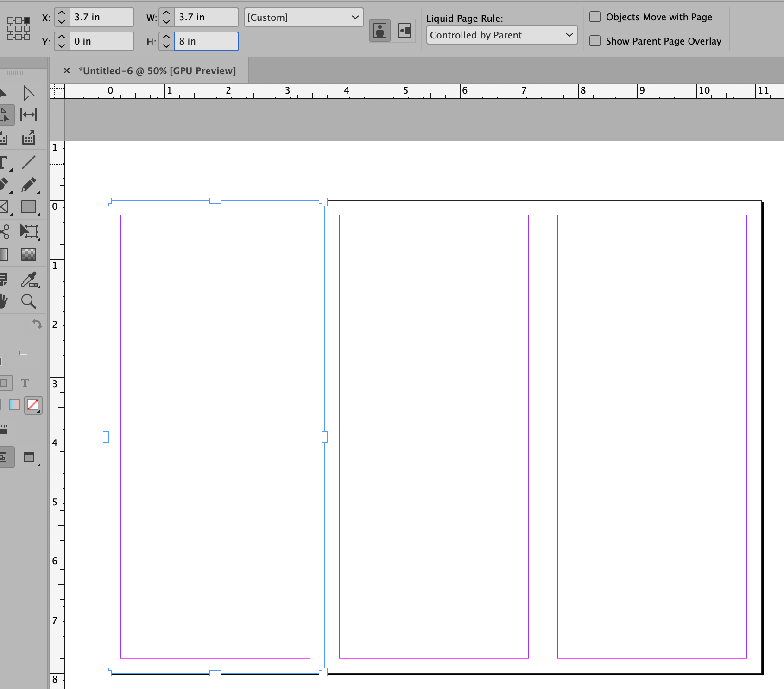Select the Zoom tool
784x689 pixels.
(x=29, y=301)
